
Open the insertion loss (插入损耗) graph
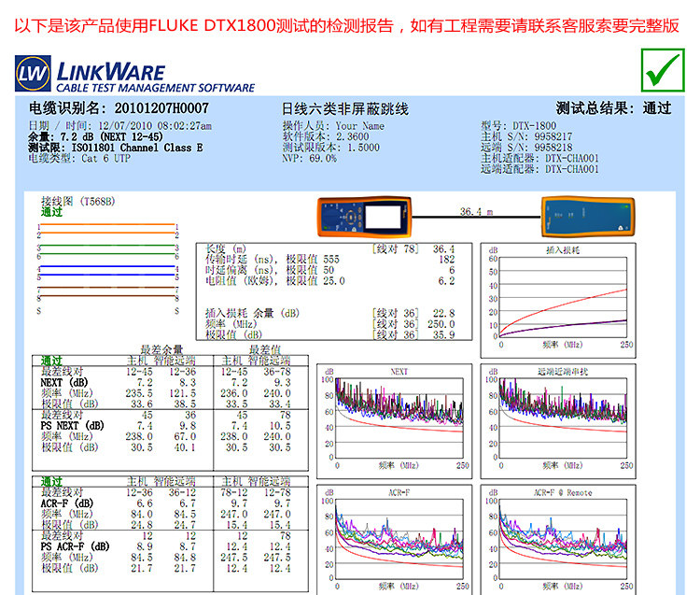558,300
